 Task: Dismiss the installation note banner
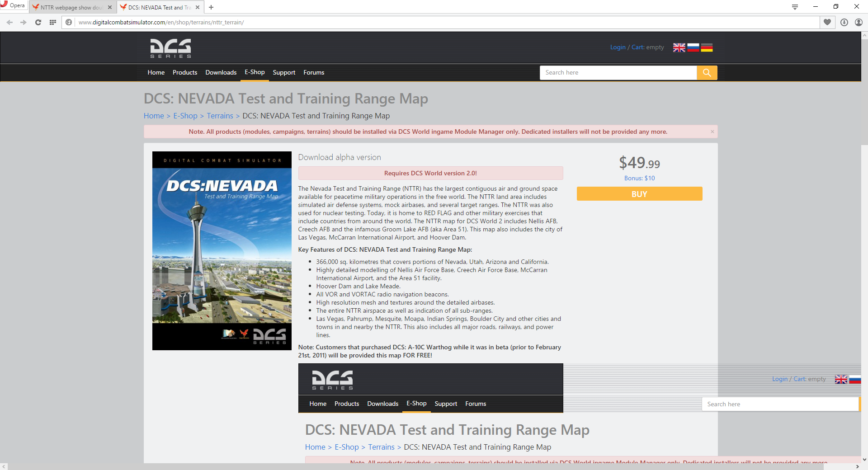tap(712, 132)
